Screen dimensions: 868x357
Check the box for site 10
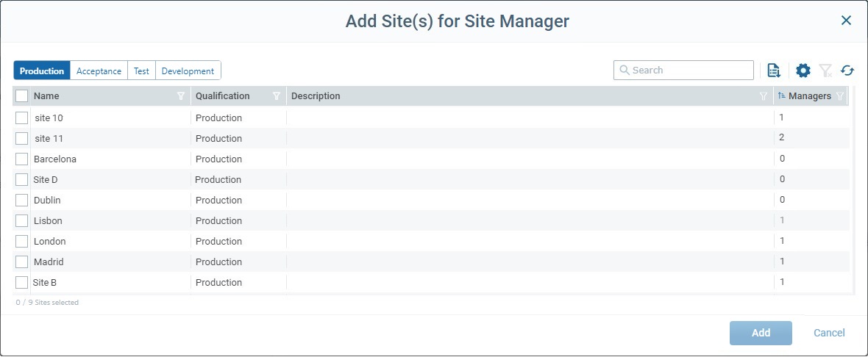pos(21,118)
